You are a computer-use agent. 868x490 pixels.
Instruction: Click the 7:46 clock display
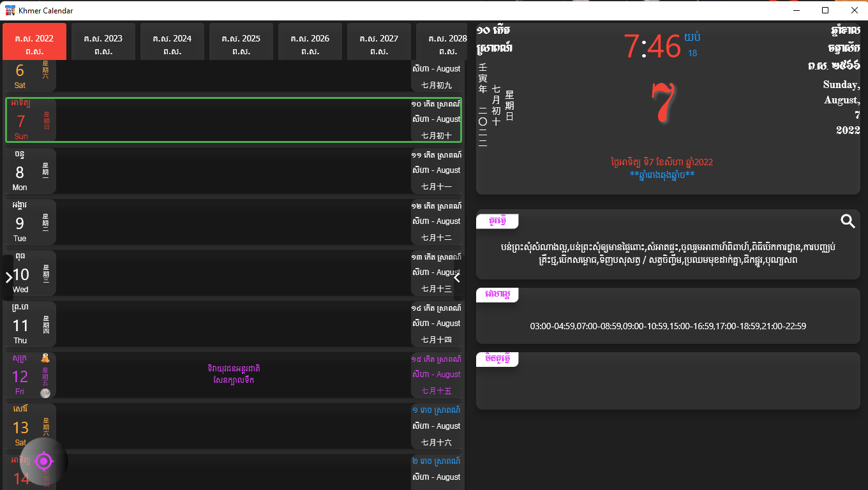pos(652,46)
